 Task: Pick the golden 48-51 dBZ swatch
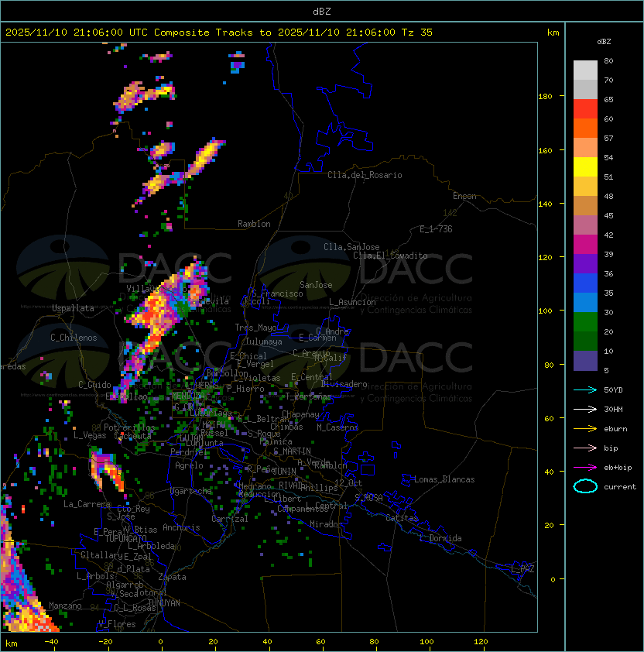585,187
